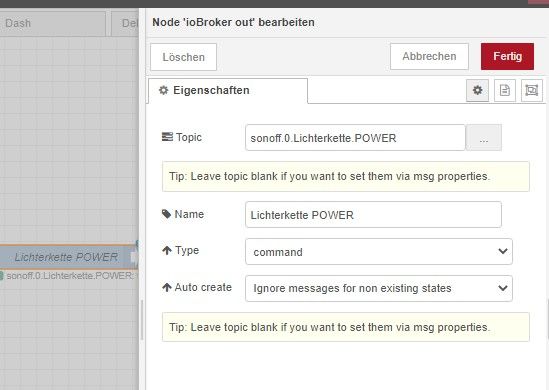
Task: Open node description document icon
Action: pos(505,91)
